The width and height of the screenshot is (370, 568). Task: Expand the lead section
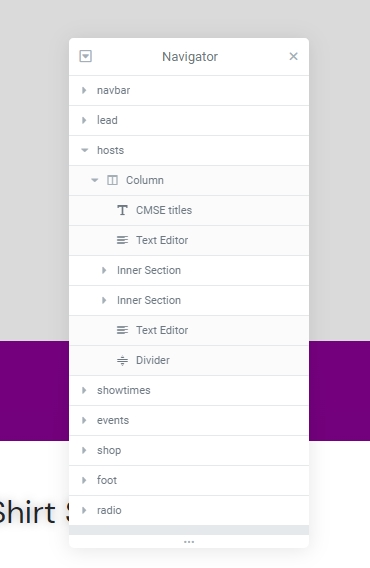coord(84,120)
